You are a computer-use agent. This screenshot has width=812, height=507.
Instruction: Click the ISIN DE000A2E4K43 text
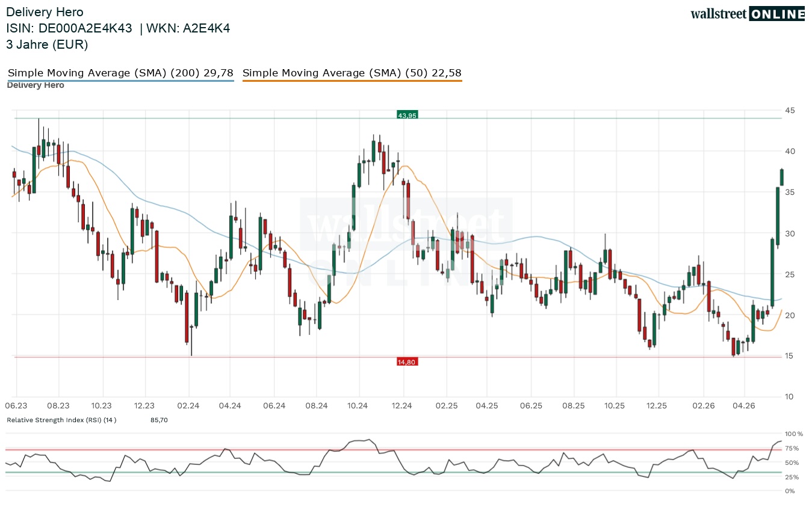tap(69, 28)
